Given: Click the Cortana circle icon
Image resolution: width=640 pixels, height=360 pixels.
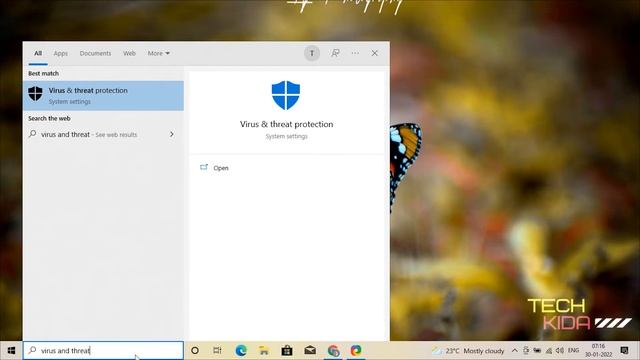Looking at the screenshot, I should [195, 350].
